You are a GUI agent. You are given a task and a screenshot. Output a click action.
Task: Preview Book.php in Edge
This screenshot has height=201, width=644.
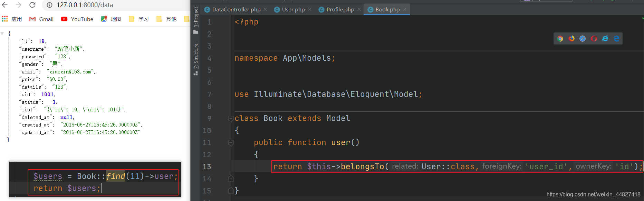[616, 39]
